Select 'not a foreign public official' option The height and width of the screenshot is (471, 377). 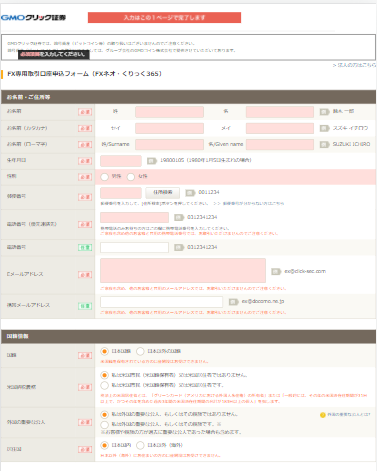pyautogui.click(x=104, y=414)
